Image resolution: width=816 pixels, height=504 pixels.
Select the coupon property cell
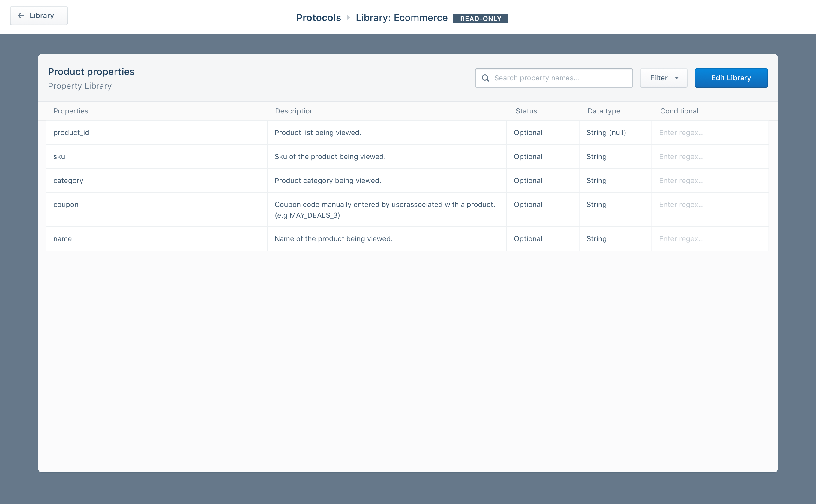coord(66,205)
